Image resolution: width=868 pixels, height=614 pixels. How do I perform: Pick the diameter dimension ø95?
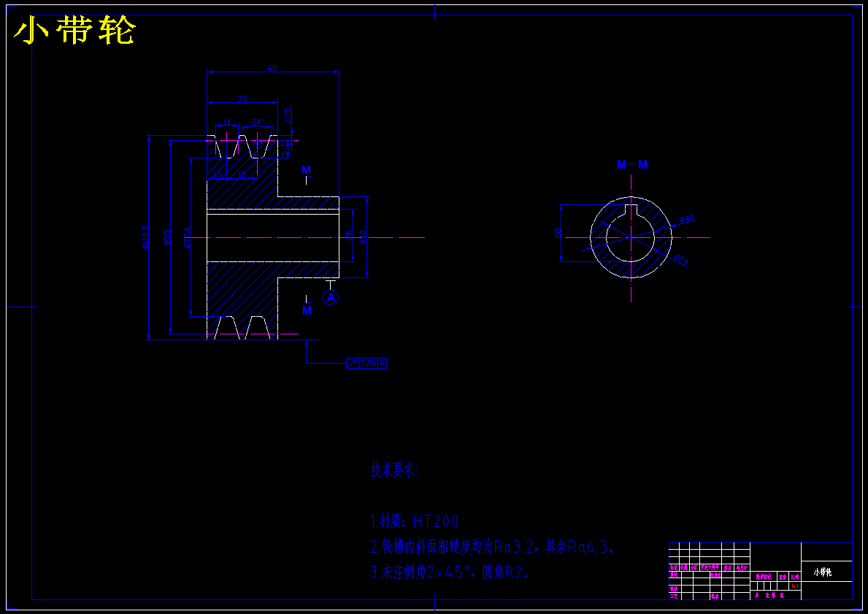pos(166,237)
